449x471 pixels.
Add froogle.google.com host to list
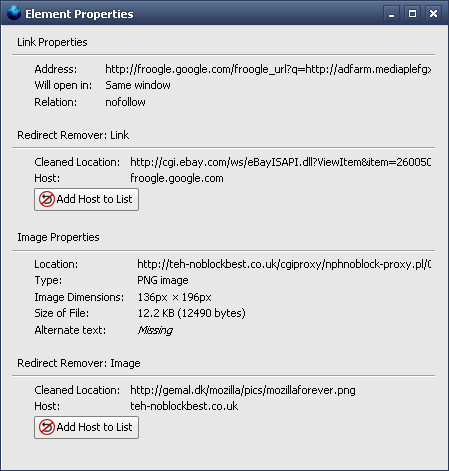86,199
